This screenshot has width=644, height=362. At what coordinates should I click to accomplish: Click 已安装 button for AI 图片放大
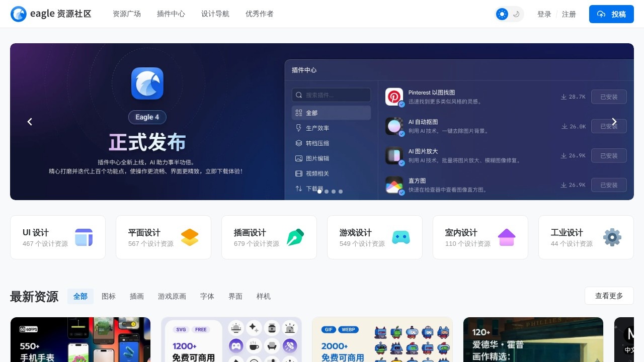coord(609,155)
